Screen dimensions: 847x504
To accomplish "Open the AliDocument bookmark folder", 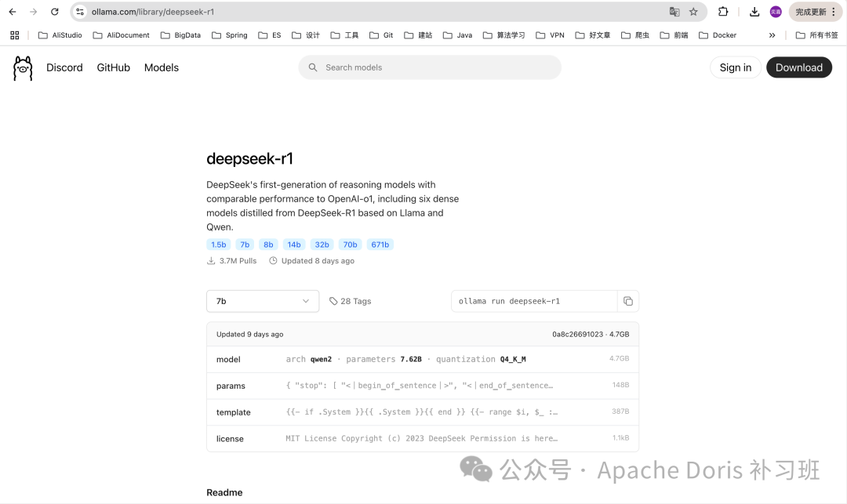I will (121, 35).
